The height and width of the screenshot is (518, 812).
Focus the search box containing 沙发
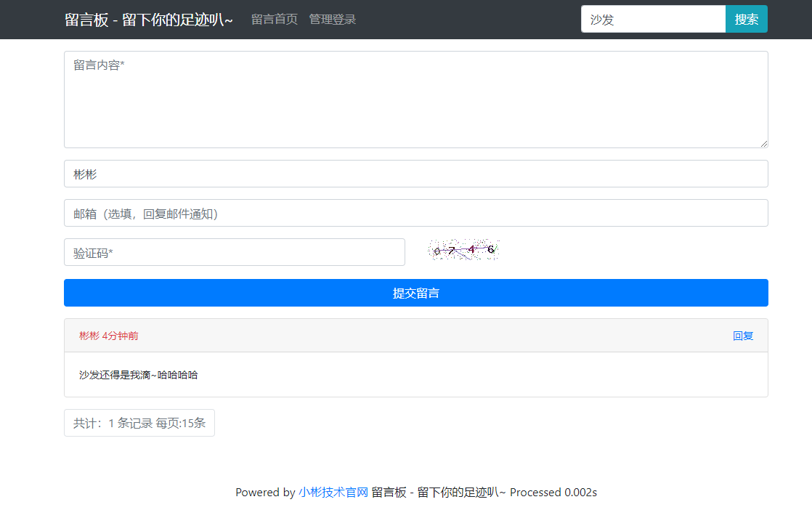click(652, 20)
